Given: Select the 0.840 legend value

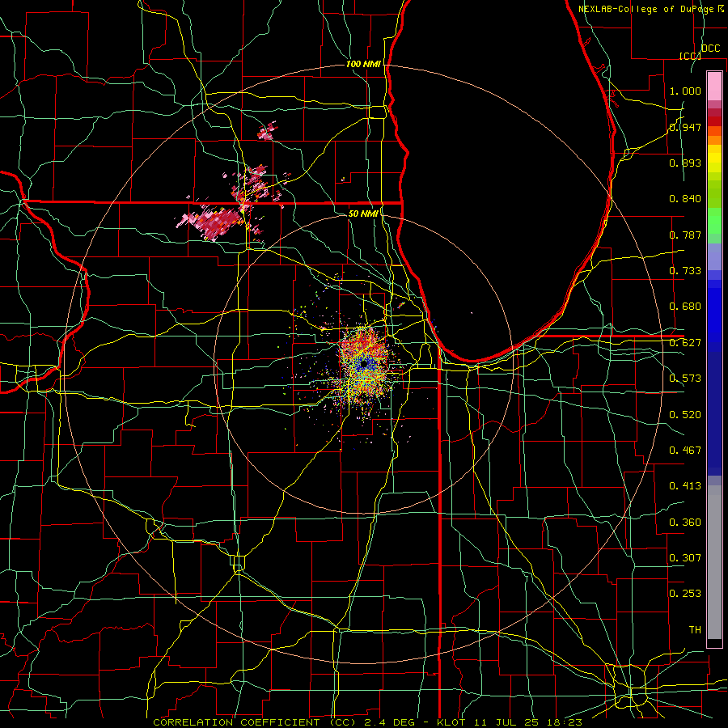Looking at the screenshot, I should click(685, 199).
